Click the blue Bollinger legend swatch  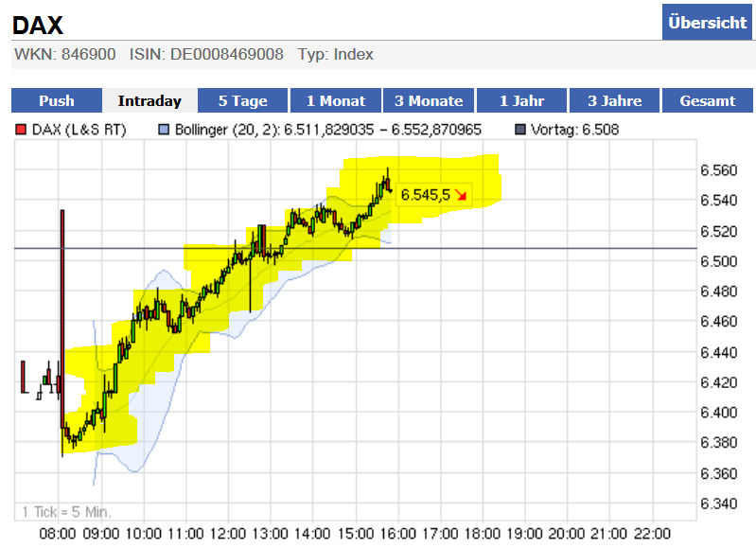coord(164,130)
